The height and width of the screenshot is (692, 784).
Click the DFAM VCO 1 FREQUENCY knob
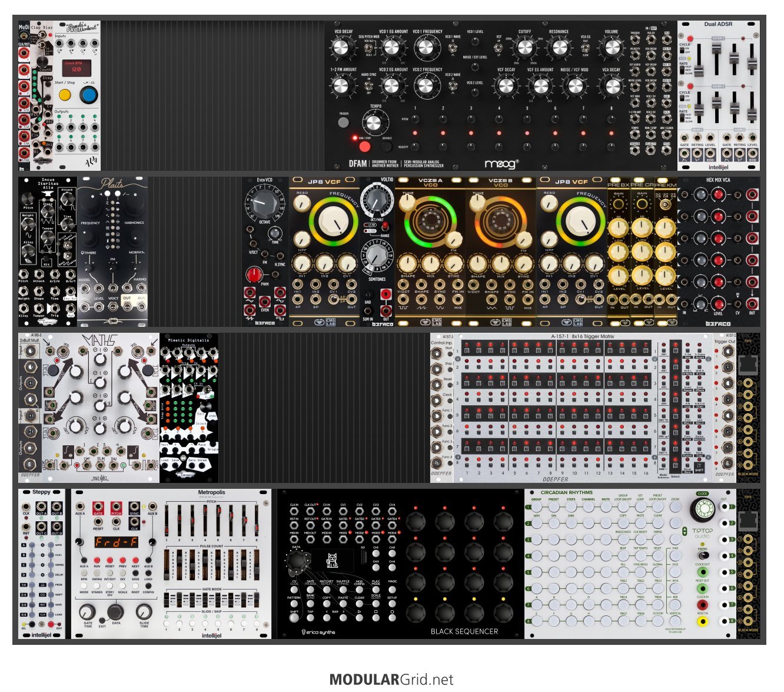(x=426, y=48)
